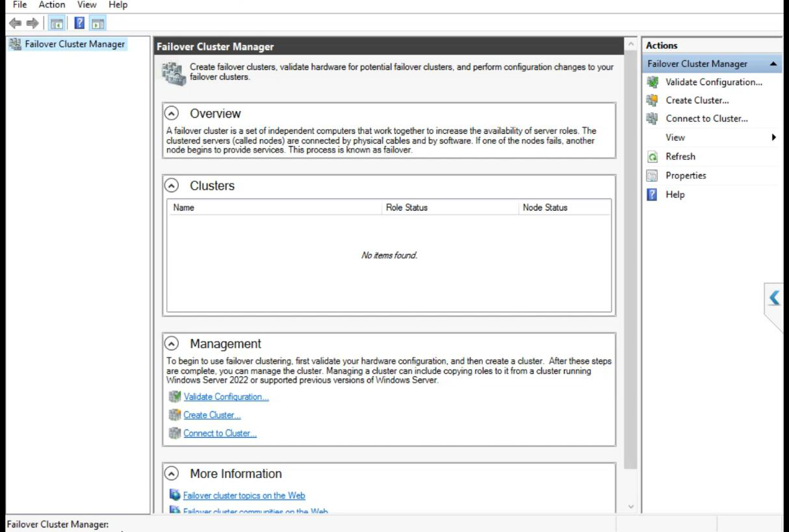
Task: Open Connect to Cluster link in Management section
Action: [220, 433]
